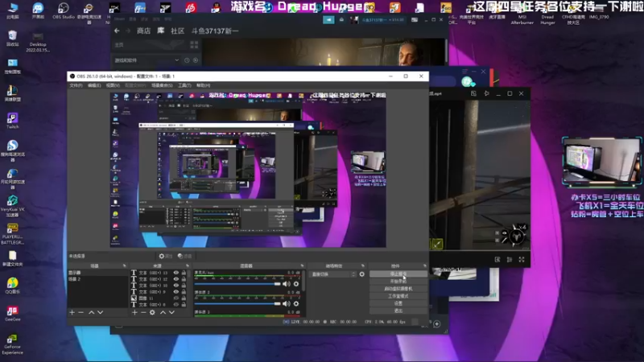Image resolution: width=644 pixels, height=362 pixels.
Task: Click the second mixer channel volume slider
Action: (x=237, y=304)
